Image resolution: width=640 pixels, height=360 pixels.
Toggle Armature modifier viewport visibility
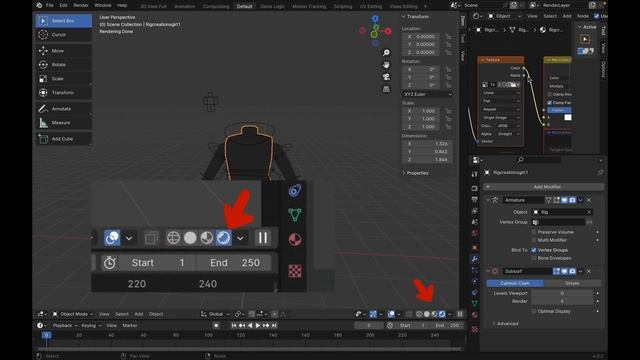tap(564, 200)
